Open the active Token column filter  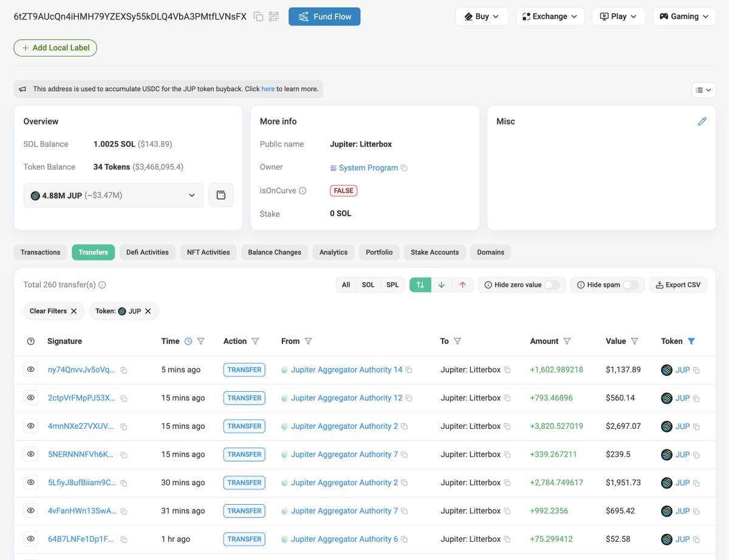691,341
